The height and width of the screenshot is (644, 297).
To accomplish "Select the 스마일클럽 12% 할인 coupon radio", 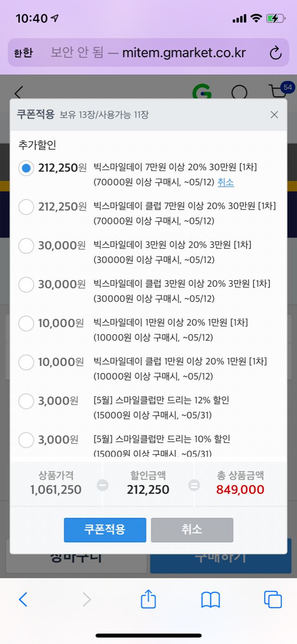I will 26,401.
